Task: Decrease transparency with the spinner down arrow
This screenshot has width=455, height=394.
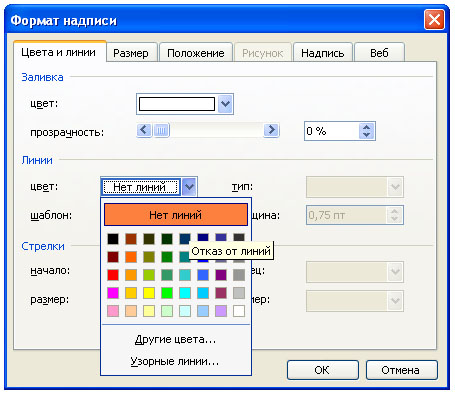Action: (x=366, y=135)
